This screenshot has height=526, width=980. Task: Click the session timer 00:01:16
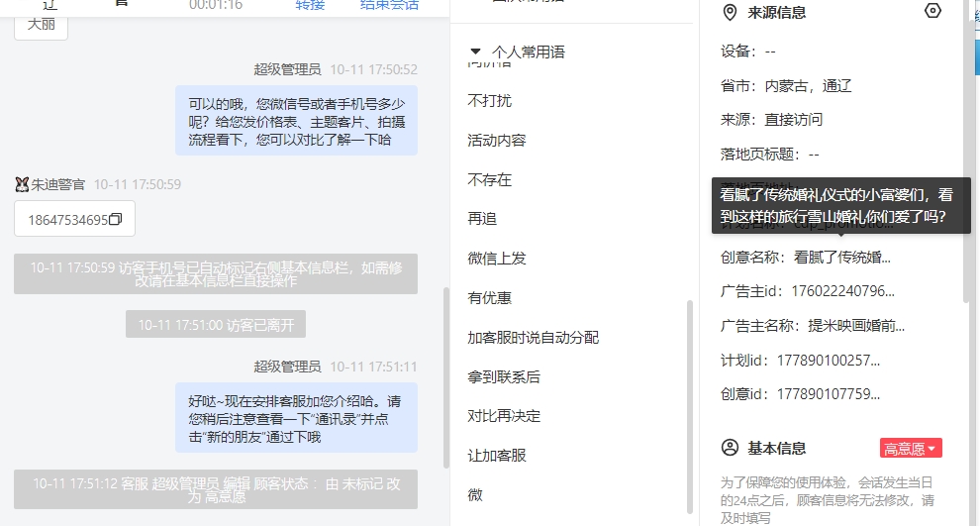[216, 5]
